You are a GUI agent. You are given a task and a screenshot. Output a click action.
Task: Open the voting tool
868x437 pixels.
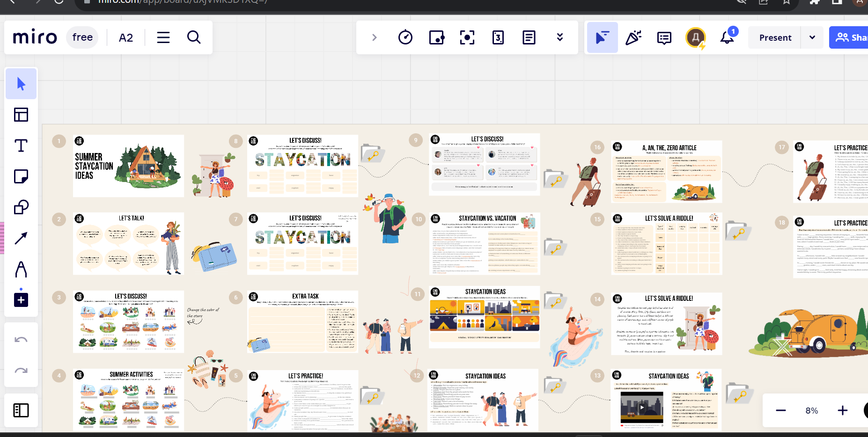(498, 37)
